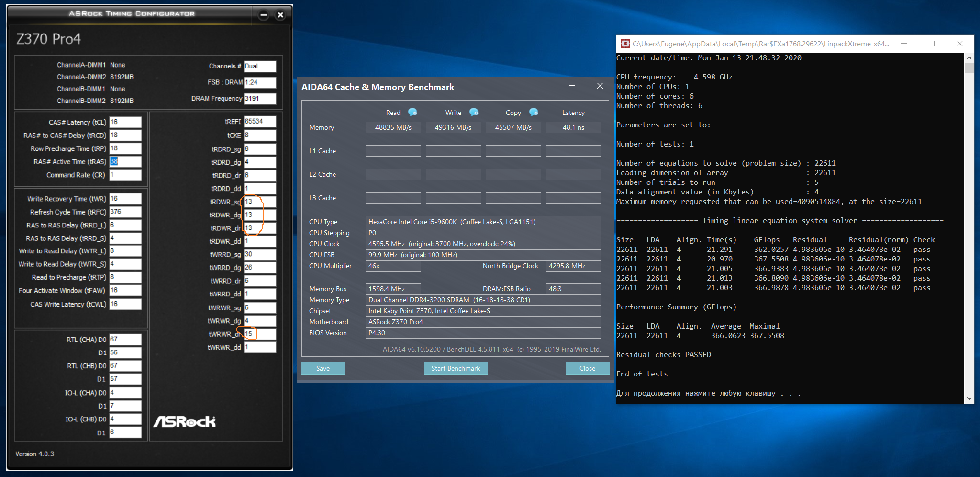Viewport: 980px width, 477px height.
Task: Minimize the AIDA64 benchmark dialog
Action: [x=572, y=86]
